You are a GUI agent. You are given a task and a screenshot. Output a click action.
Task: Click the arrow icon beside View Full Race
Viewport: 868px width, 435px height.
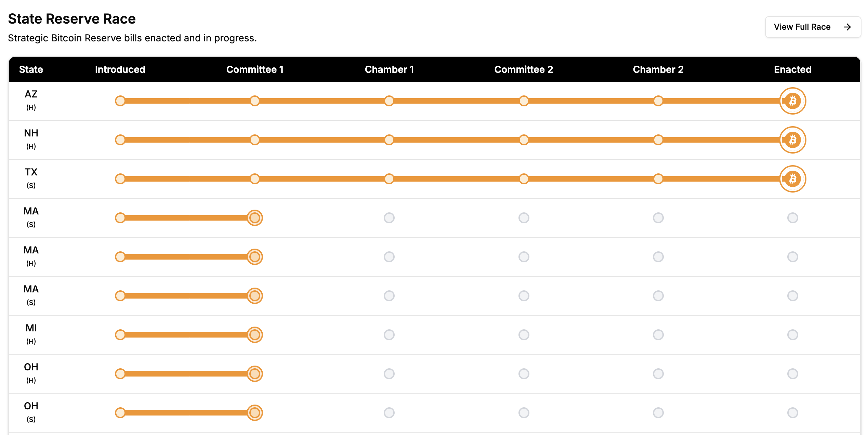[847, 27]
